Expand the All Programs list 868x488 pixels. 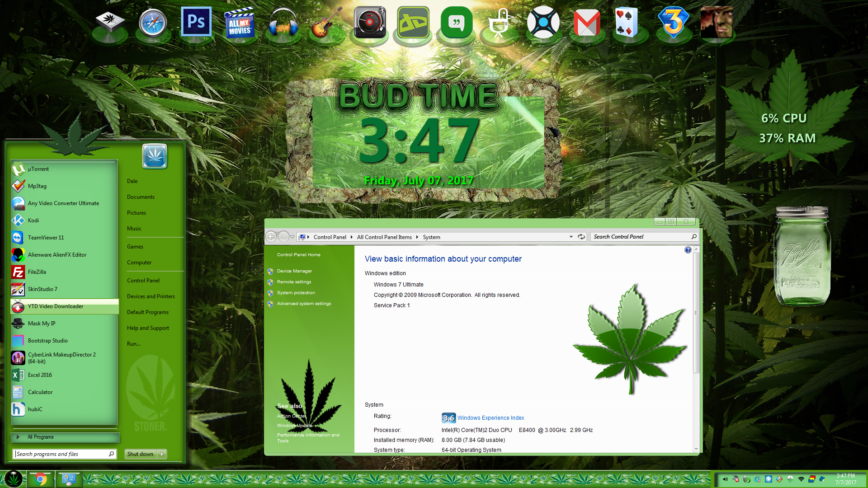[x=65, y=437]
